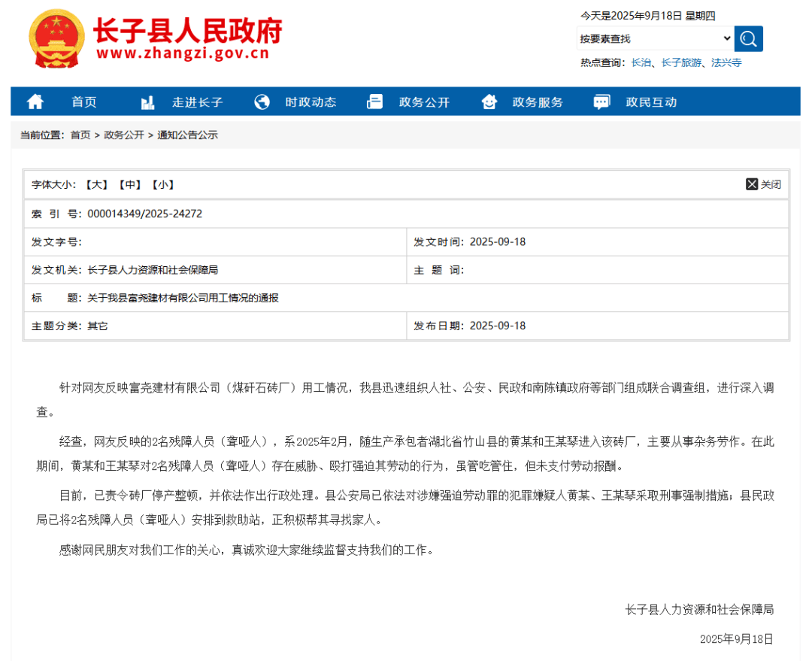The image size is (812, 661).
Task: Select the bar-chart icon next to 走进长子
Action: pyautogui.click(x=148, y=102)
